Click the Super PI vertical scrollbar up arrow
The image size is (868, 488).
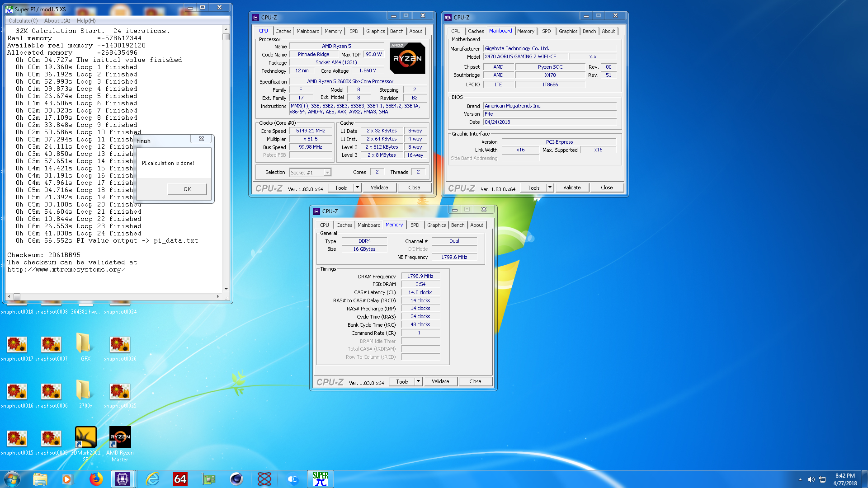226,29
